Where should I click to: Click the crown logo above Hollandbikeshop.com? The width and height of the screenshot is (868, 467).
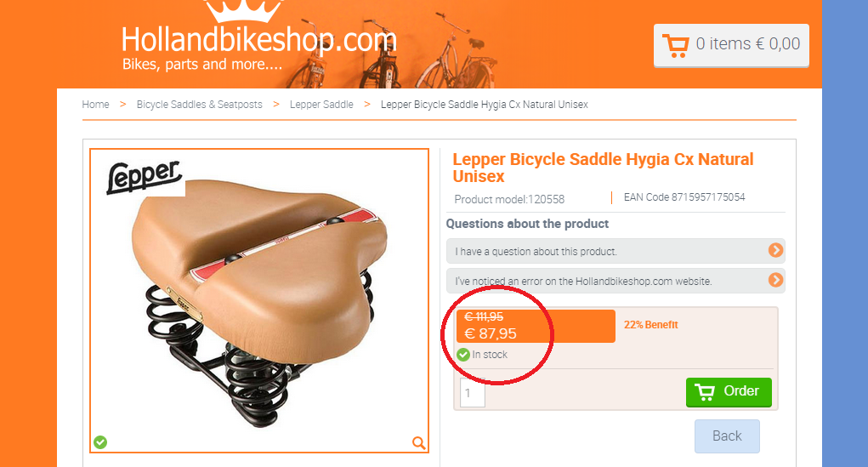pos(244,11)
